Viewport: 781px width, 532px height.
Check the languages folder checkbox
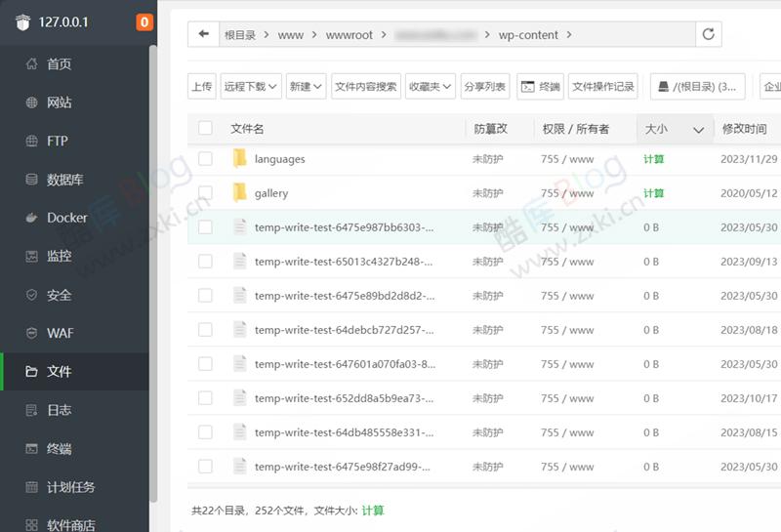pyautogui.click(x=205, y=158)
